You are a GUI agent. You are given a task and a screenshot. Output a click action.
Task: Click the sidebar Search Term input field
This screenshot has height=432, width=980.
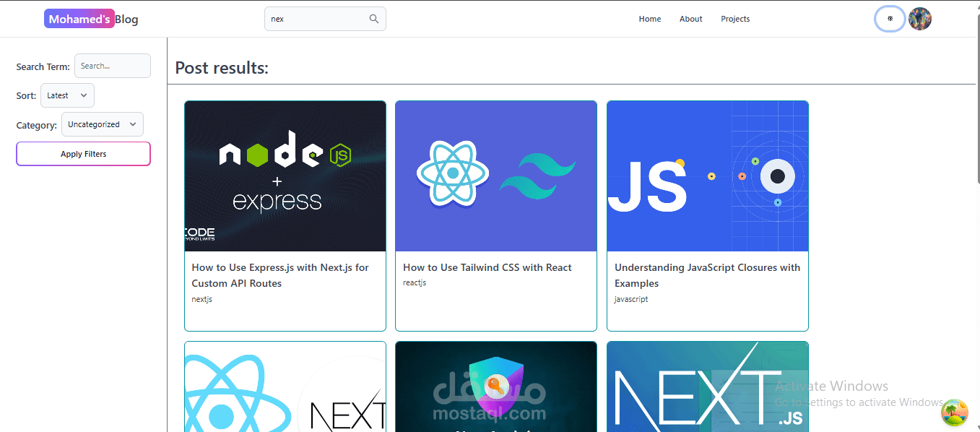pyautogui.click(x=113, y=66)
